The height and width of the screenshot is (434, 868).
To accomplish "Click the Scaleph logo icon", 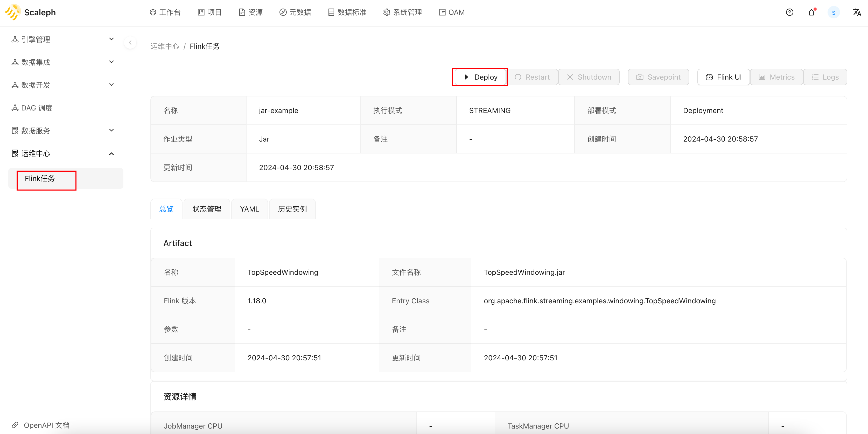I will (13, 12).
